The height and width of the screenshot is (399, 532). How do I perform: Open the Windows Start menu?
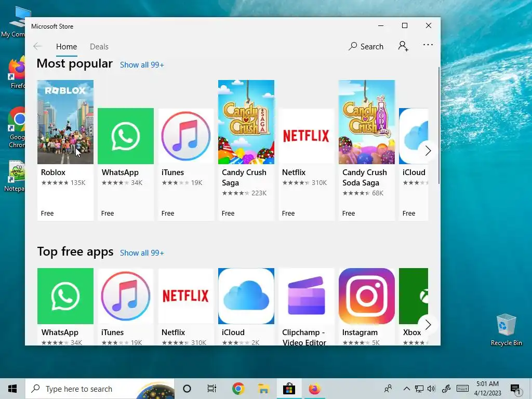[x=12, y=389]
